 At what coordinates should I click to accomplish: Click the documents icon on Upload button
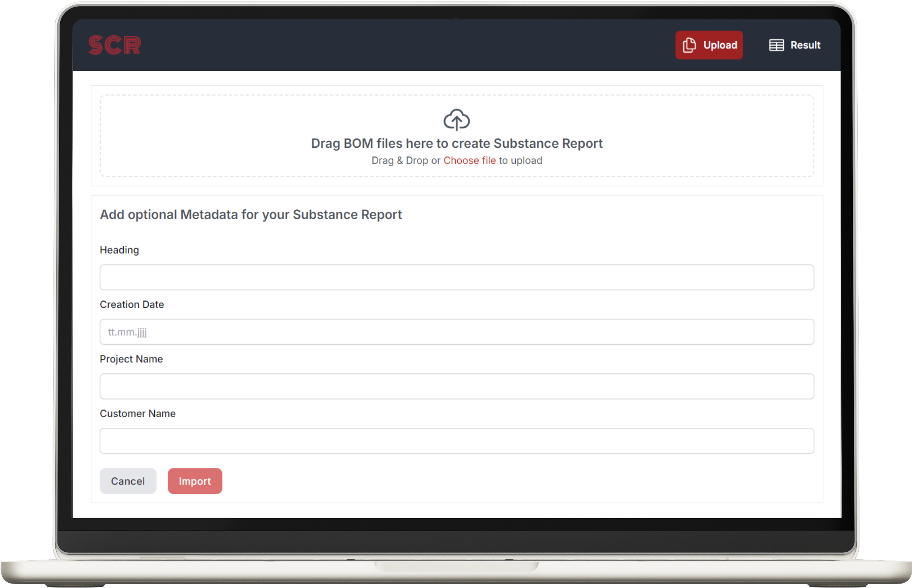coord(689,45)
